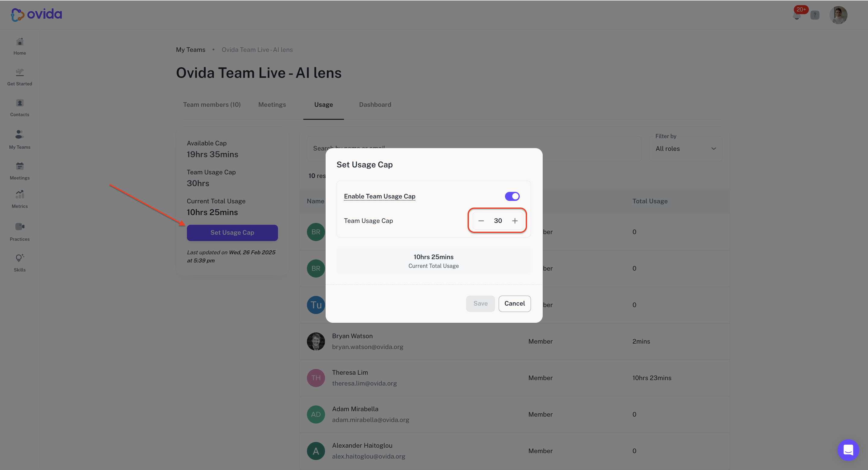The height and width of the screenshot is (470, 868).
Task: Click Bryan Watson's name
Action: pos(352,336)
